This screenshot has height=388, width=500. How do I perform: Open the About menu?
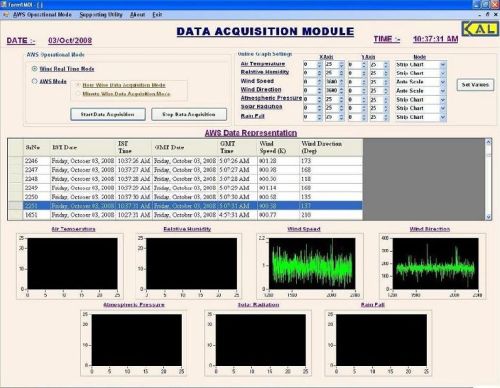pos(137,15)
